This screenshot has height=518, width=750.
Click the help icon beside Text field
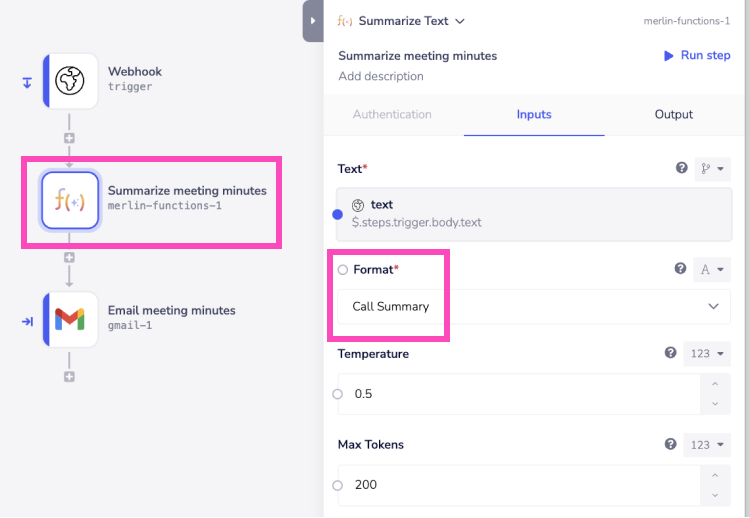(x=682, y=169)
